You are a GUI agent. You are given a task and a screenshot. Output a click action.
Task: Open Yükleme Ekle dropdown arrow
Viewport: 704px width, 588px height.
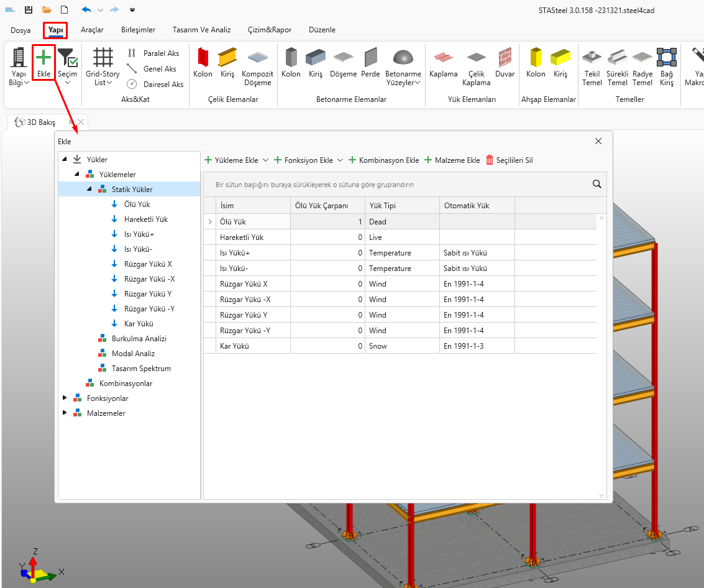point(266,160)
